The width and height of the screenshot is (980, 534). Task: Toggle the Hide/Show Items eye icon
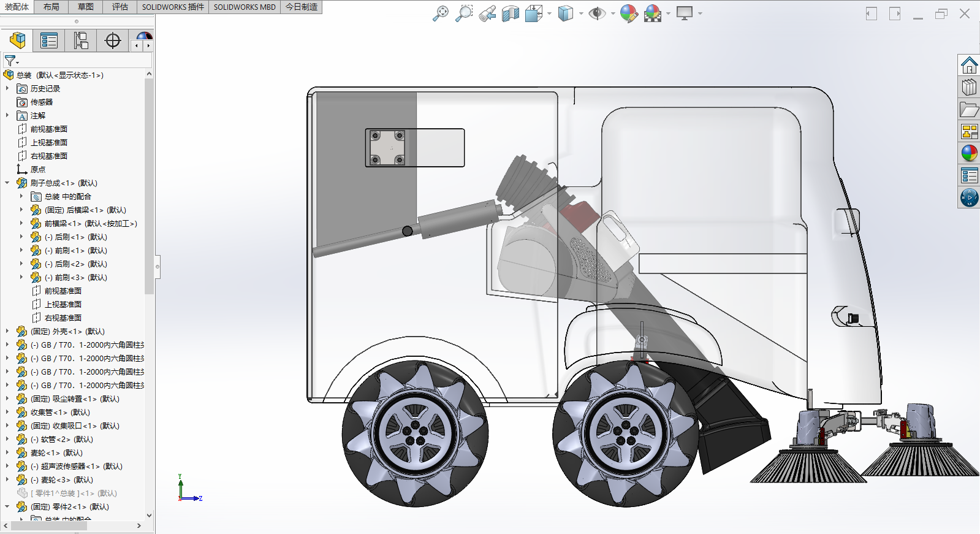(596, 13)
